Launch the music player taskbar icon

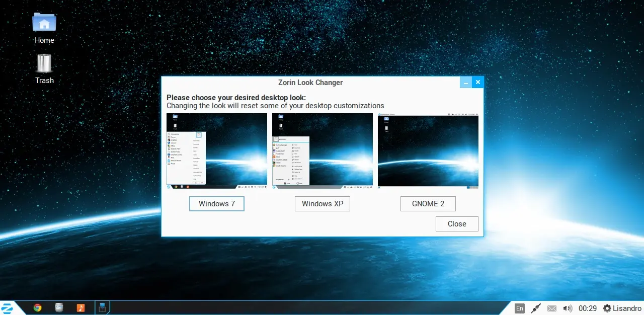(80, 308)
